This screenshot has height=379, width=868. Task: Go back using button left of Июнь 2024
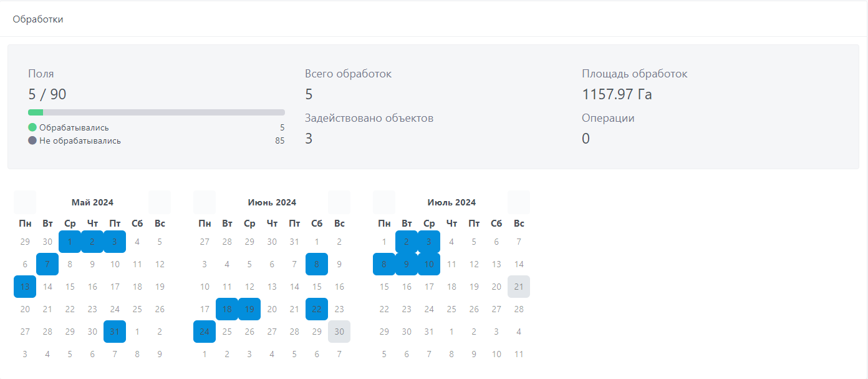pos(205,202)
